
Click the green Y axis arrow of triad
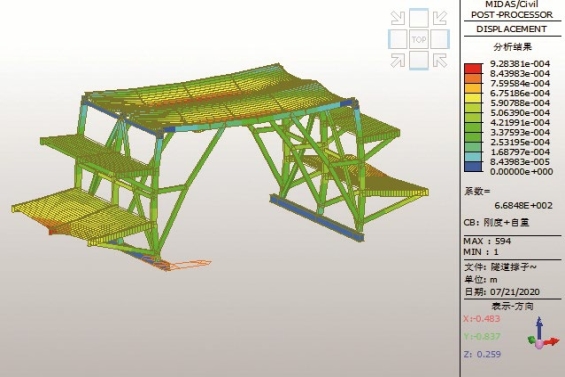coord(531,340)
